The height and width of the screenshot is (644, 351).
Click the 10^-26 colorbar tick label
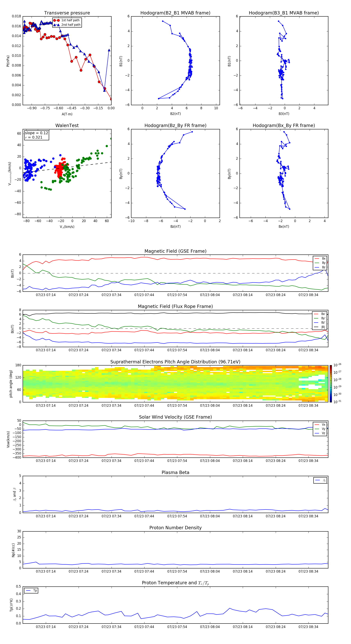click(337, 365)
